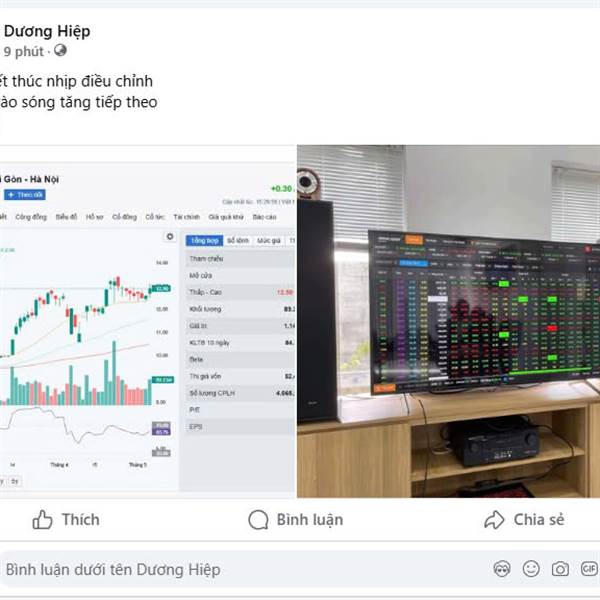This screenshot has height=600, width=600.
Task: Select the Tổng hợp tab
Action: pyautogui.click(x=204, y=240)
